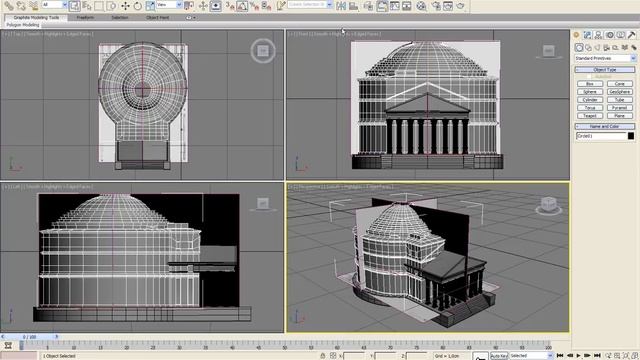The width and height of the screenshot is (640, 360).
Task: Open the reference coordinate View dropdown
Action: (169, 5)
